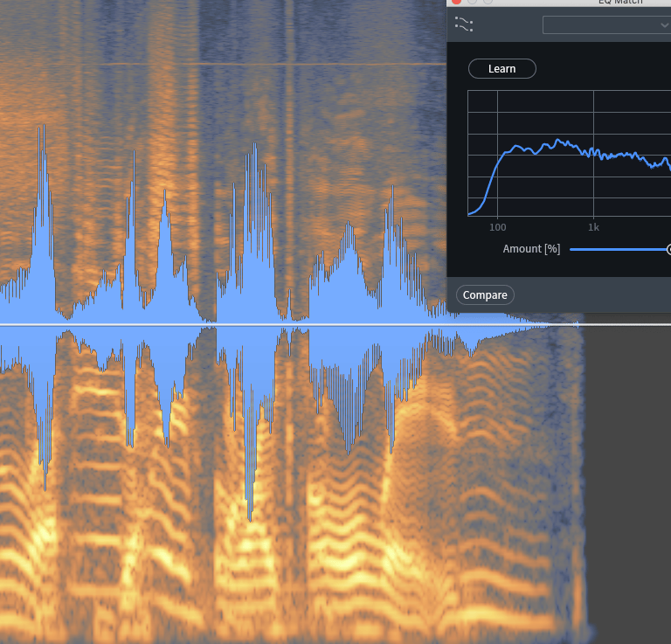Open the EQ Match preset dropdown
This screenshot has width=671, height=644.
pyautogui.click(x=606, y=25)
